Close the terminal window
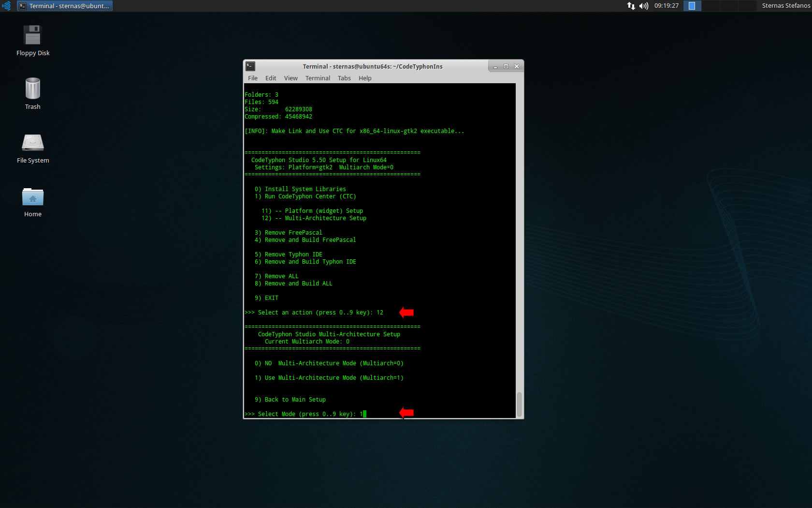The height and width of the screenshot is (508, 812). pos(517,67)
